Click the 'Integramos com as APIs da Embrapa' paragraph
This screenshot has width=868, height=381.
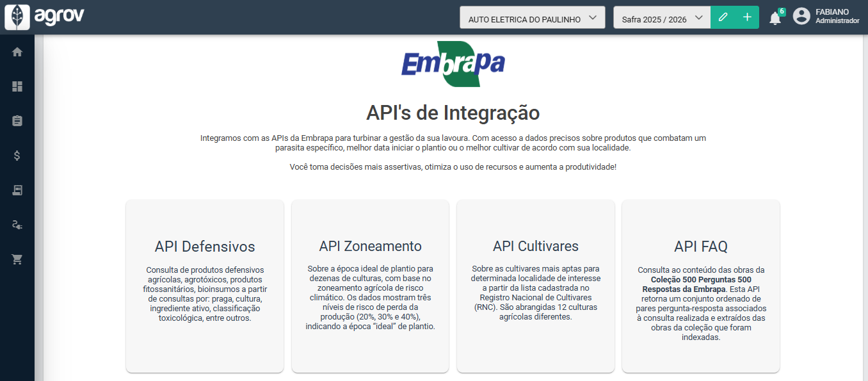point(453,143)
